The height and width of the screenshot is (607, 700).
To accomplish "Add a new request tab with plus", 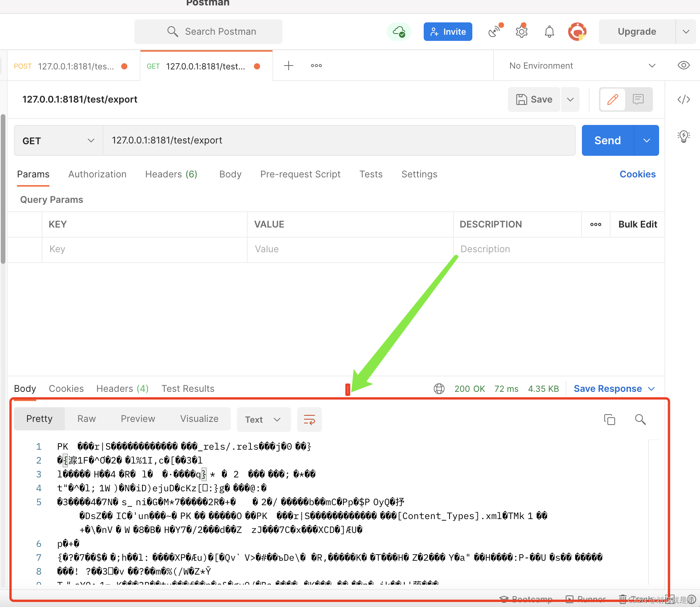I will coord(289,66).
